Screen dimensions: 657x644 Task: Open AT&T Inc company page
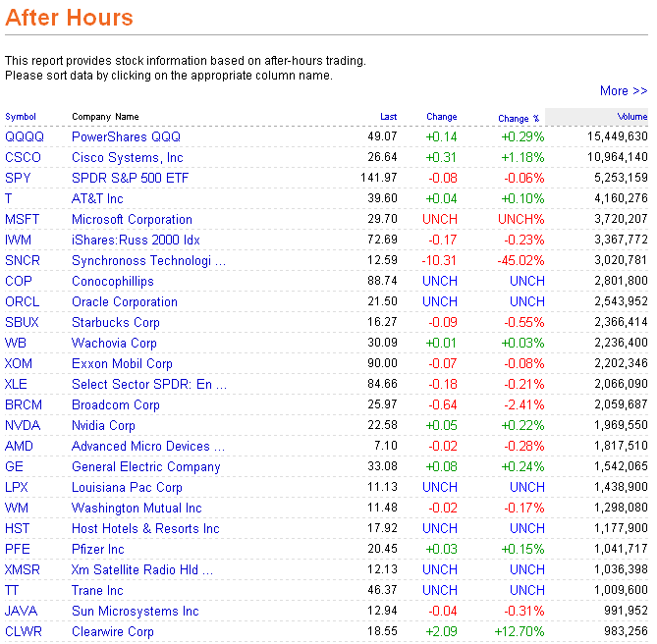click(x=97, y=198)
